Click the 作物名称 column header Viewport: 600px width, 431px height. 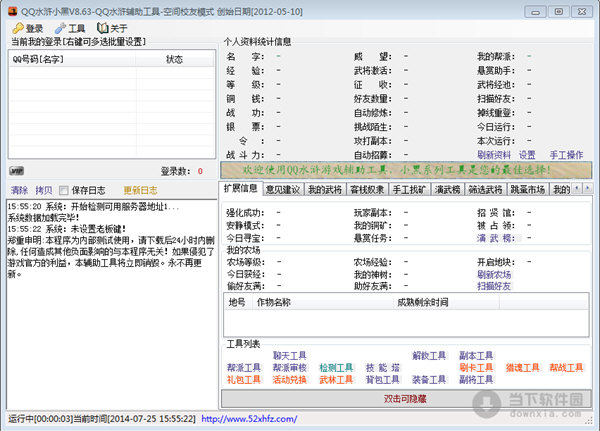[x=322, y=302]
